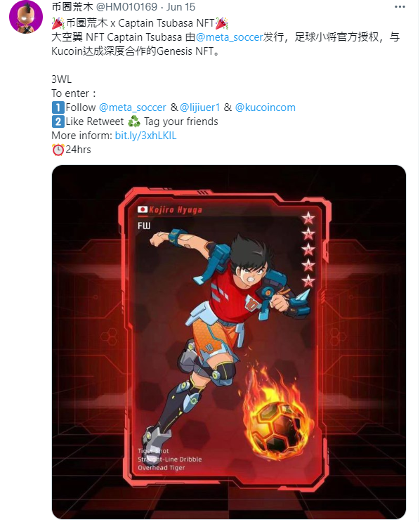Click the Kojiro Hyuga name on the card
The width and height of the screenshot is (420, 522).
[x=176, y=210]
